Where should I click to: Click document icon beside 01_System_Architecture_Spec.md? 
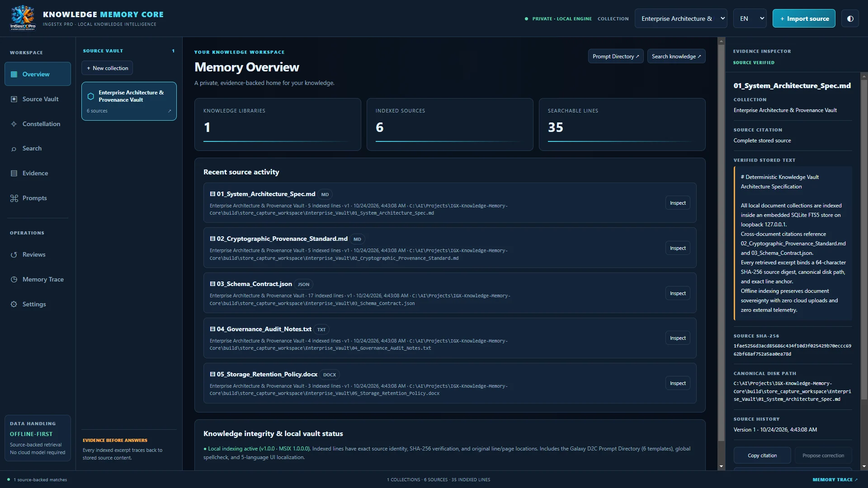click(212, 194)
